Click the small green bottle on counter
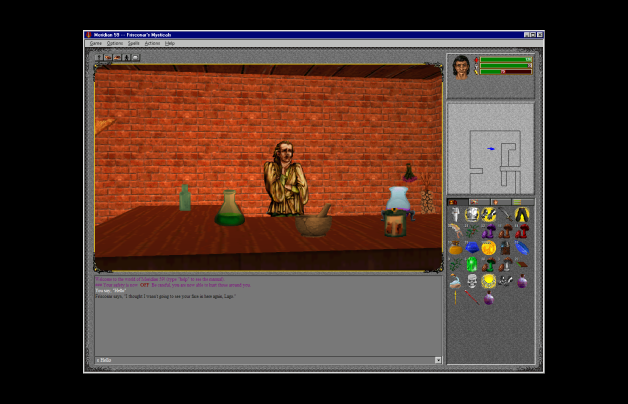The image size is (628, 404). click(x=185, y=198)
